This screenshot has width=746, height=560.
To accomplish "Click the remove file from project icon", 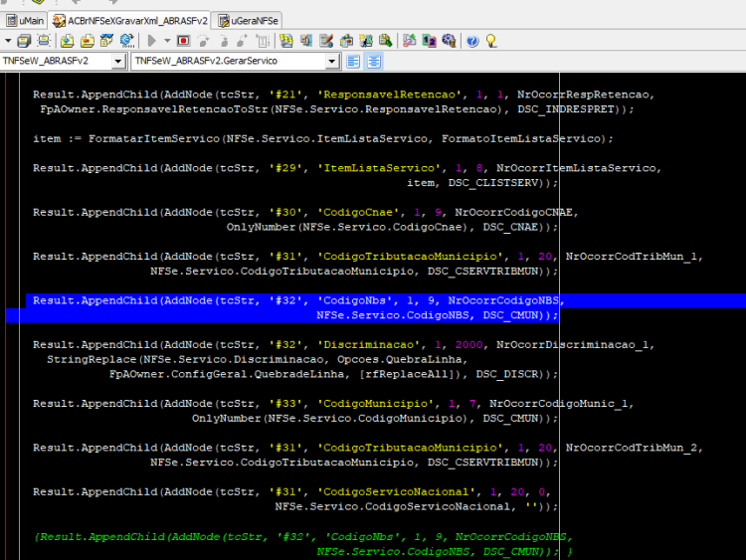I will tap(88, 41).
